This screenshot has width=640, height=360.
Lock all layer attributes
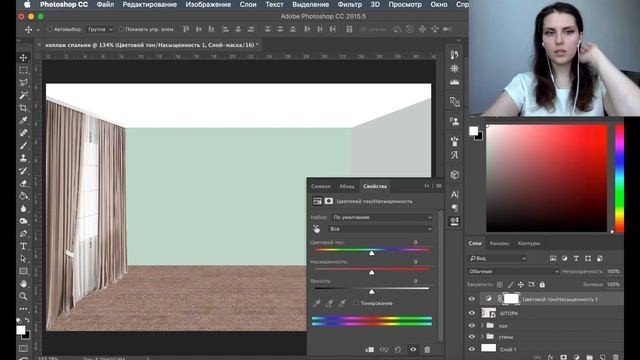point(542,284)
